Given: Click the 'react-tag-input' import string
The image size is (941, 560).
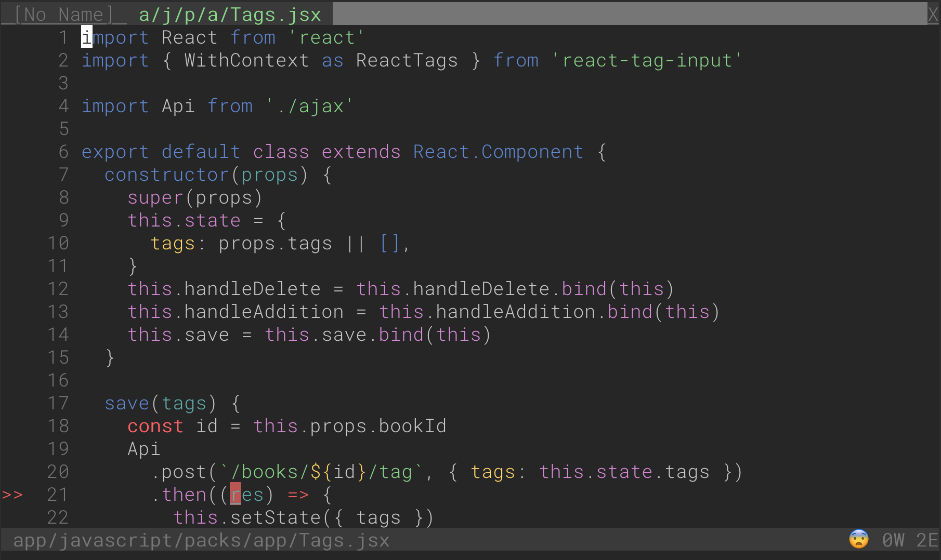Looking at the screenshot, I should [646, 60].
